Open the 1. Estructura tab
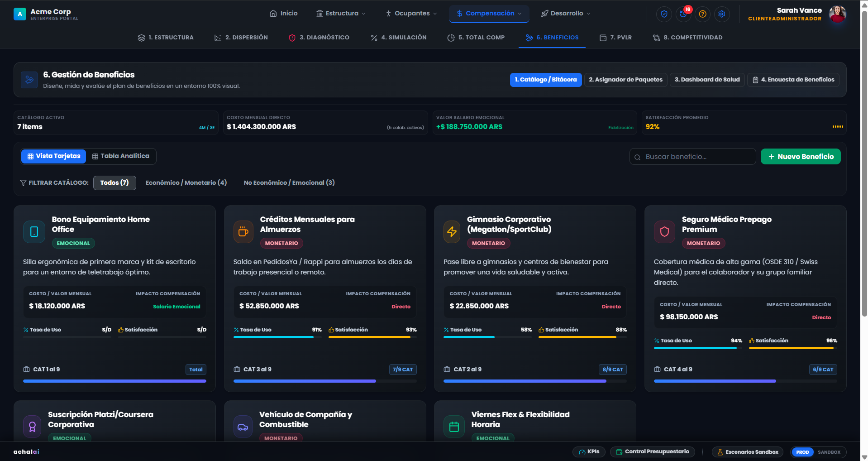Screen dimensions: 868x461 [166, 38]
